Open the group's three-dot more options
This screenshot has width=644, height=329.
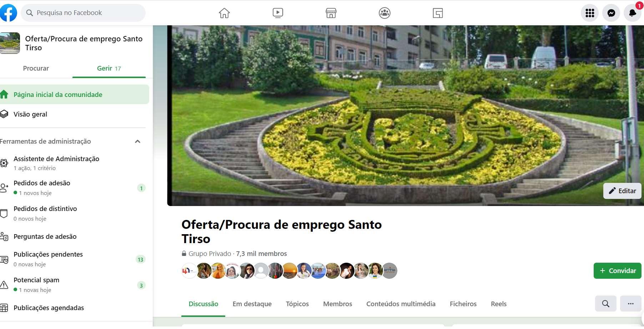point(631,304)
